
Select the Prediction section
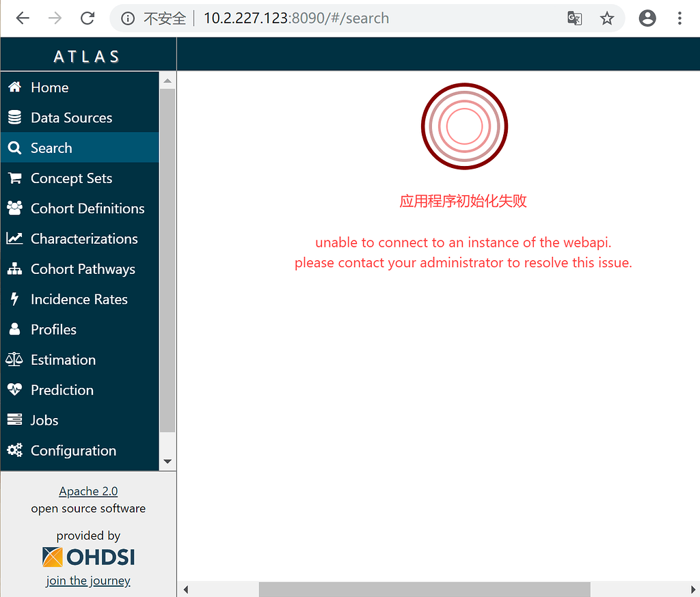tap(62, 390)
